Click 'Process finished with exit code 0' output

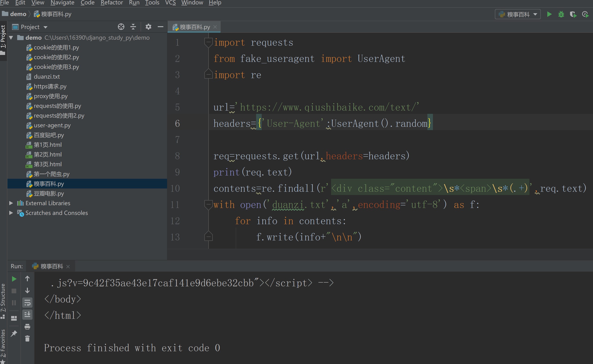point(132,348)
